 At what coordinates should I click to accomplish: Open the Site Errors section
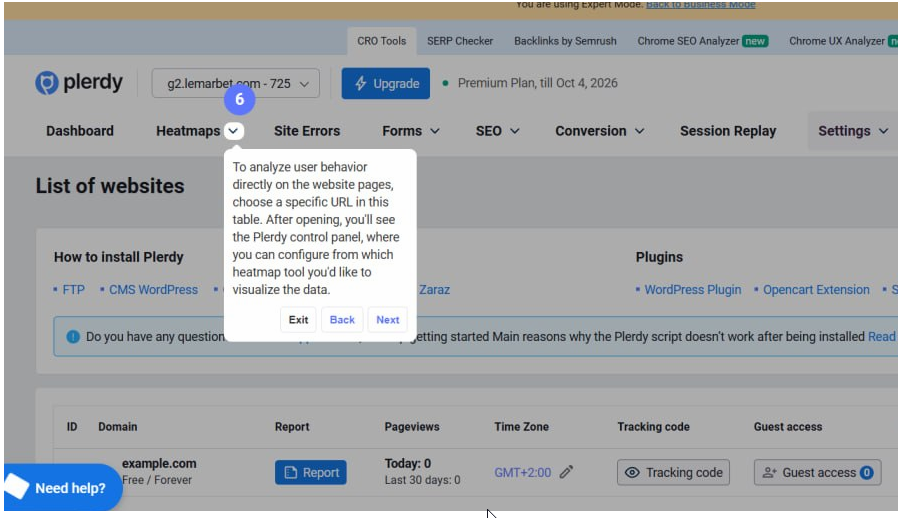(306, 131)
